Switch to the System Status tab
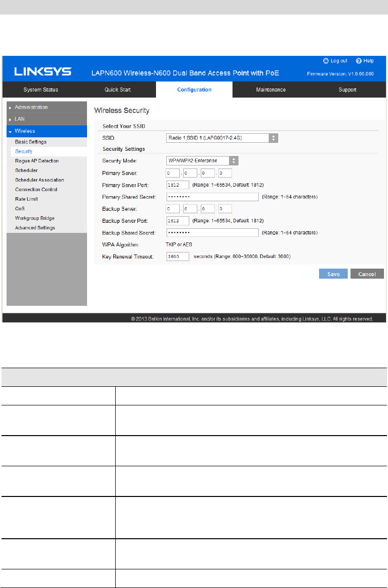Image resolution: width=388 pixels, height=588 pixels. [41, 90]
